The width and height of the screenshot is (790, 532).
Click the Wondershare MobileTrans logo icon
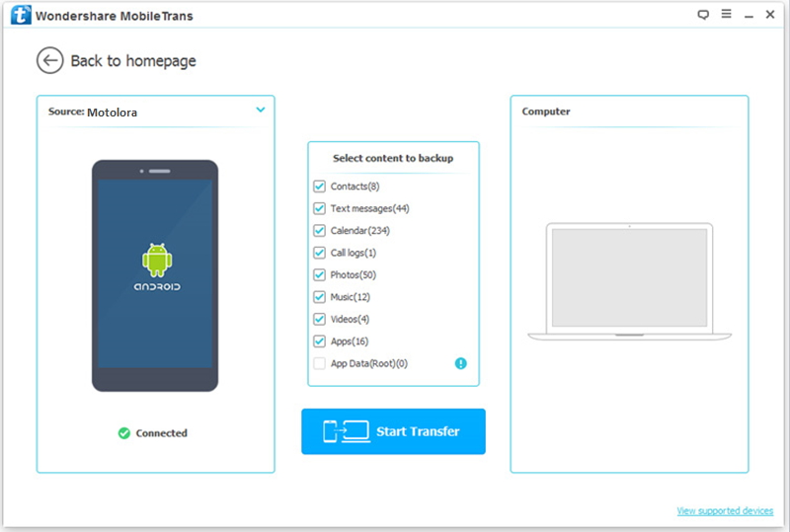[x=21, y=15]
